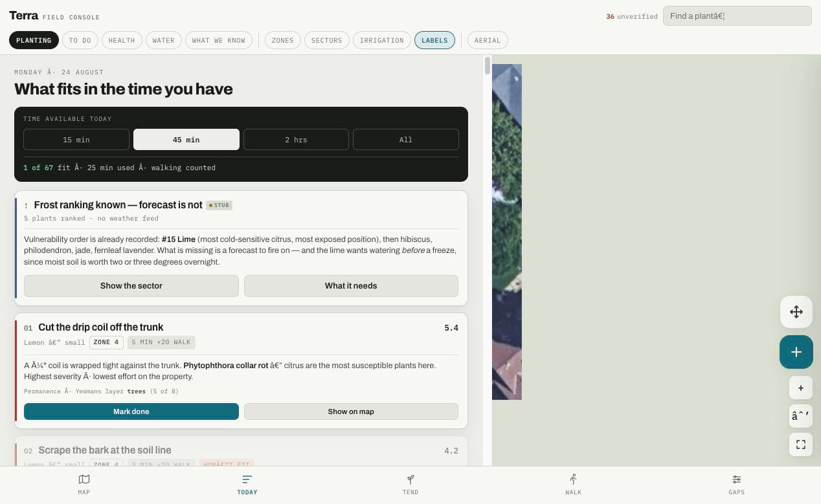This screenshot has width=821, height=504.
Task: Choose the All time option
Action: point(406,140)
